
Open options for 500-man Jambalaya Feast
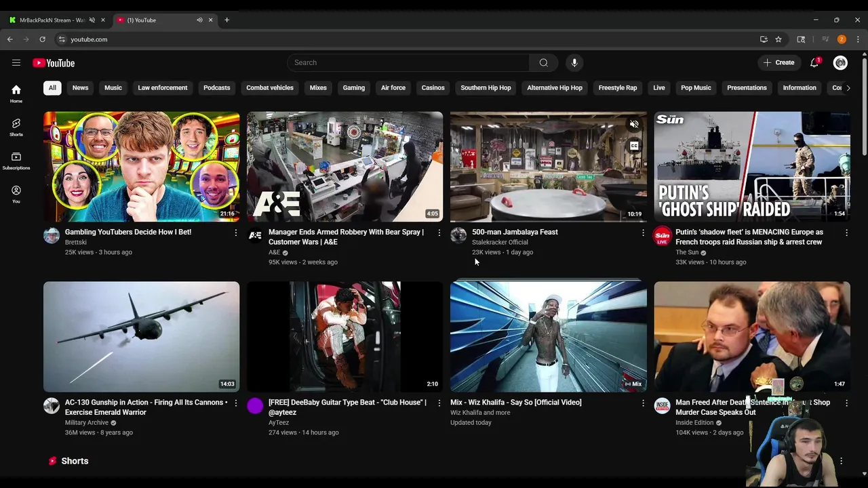[x=643, y=232]
